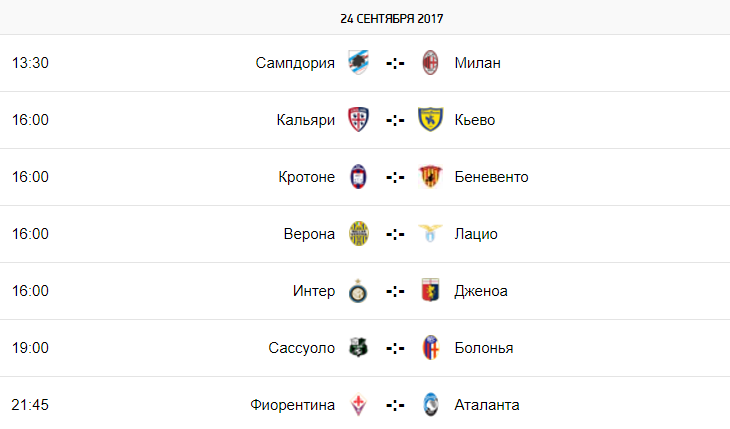Click the Sampdoria club crest
Viewport: 730px width, 429px height.
pos(358,62)
